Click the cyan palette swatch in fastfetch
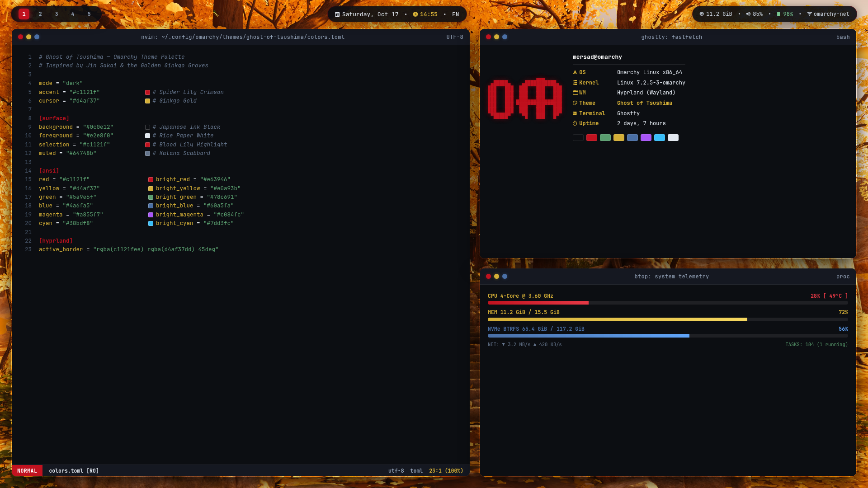868x488 pixels. pos(660,138)
